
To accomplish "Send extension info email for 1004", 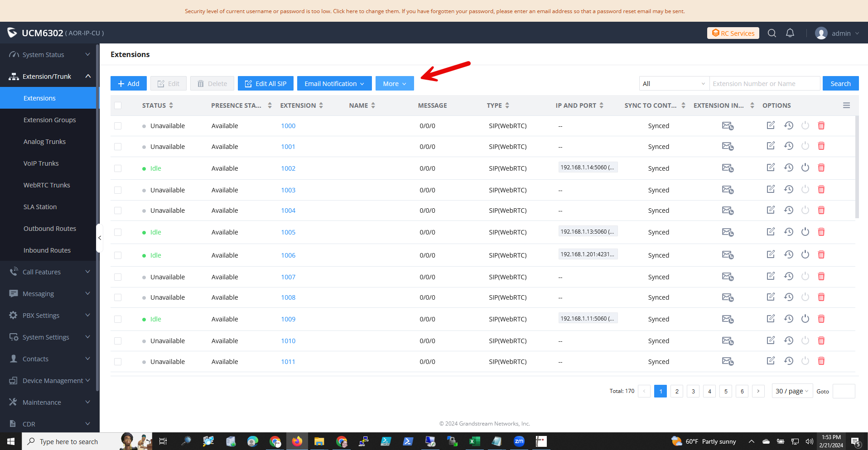I will (x=728, y=211).
